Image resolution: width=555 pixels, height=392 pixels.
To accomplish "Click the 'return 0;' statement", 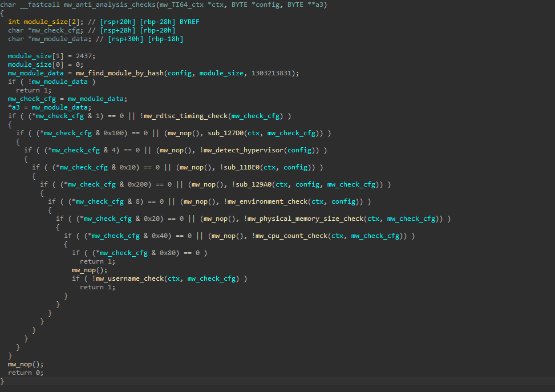I will click(x=26, y=373).
